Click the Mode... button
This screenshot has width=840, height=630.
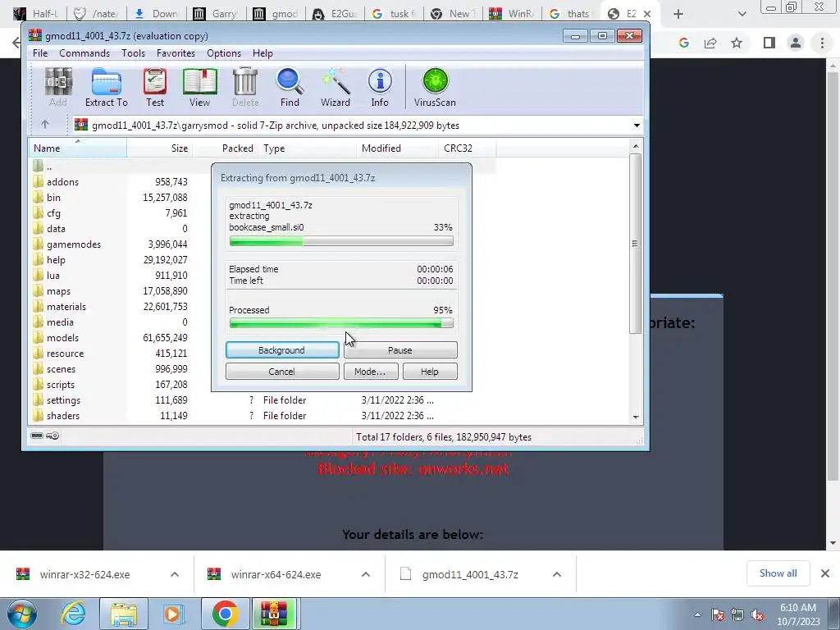coord(371,372)
